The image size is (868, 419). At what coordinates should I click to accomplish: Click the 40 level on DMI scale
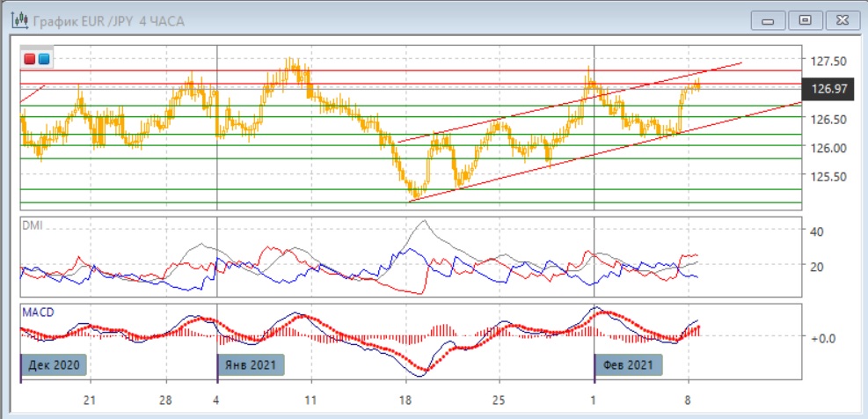coord(815,232)
